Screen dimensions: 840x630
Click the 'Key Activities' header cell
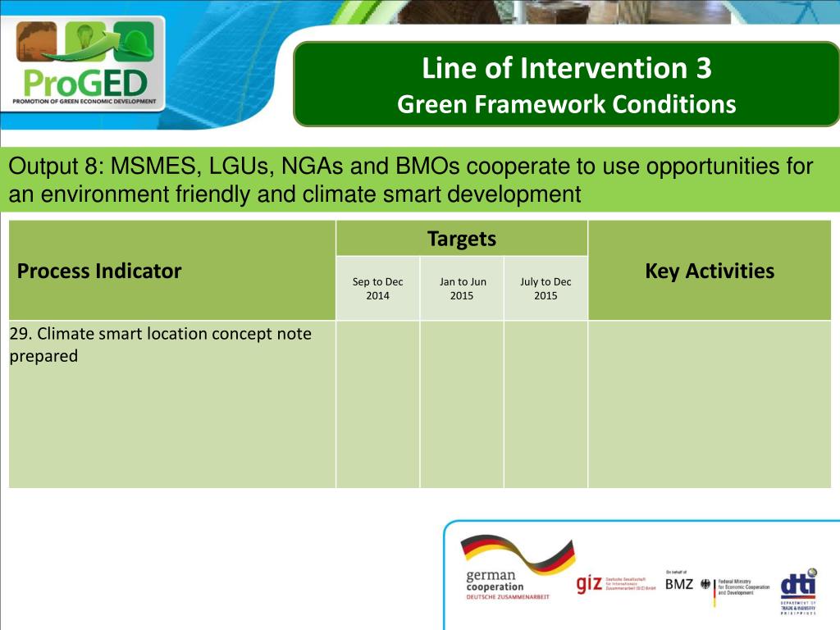click(710, 271)
